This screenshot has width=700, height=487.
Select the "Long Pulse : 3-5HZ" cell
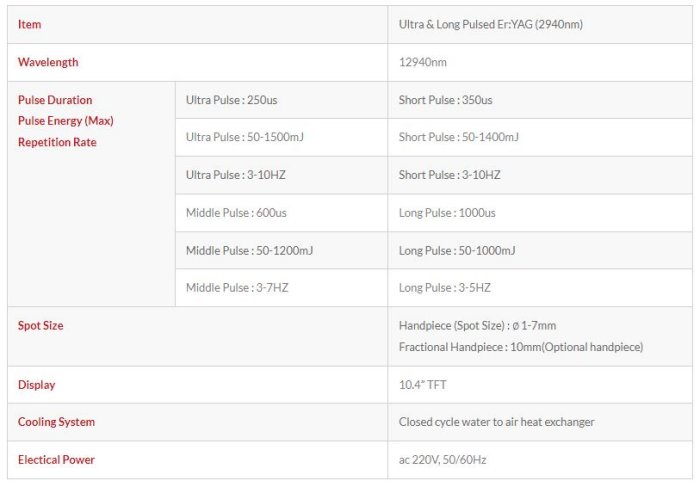click(x=444, y=288)
